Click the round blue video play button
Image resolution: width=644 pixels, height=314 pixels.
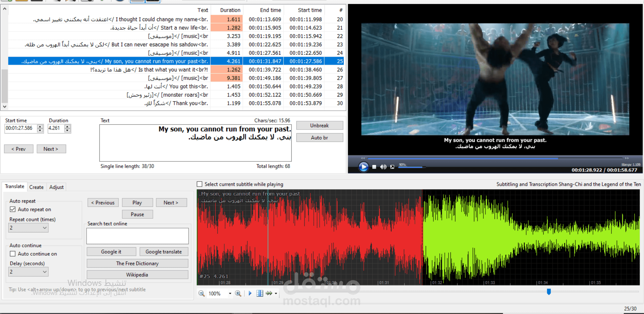coord(363,167)
